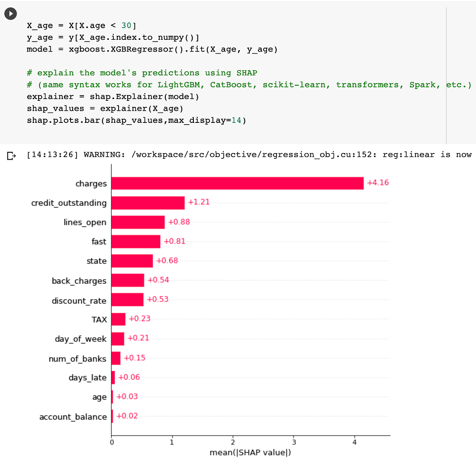This screenshot has width=476, height=472.
Task: Click the '# (same syntax works for LightGBM' comment
Action: 249,85
